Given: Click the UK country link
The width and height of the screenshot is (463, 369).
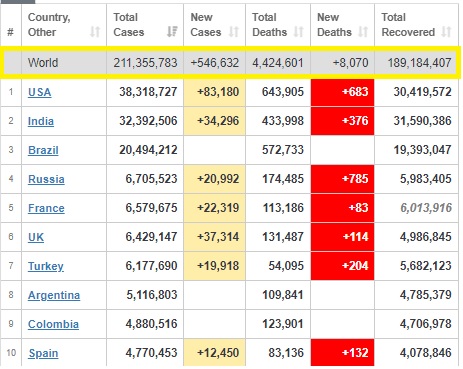Looking at the screenshot, I should pos(36,237).
